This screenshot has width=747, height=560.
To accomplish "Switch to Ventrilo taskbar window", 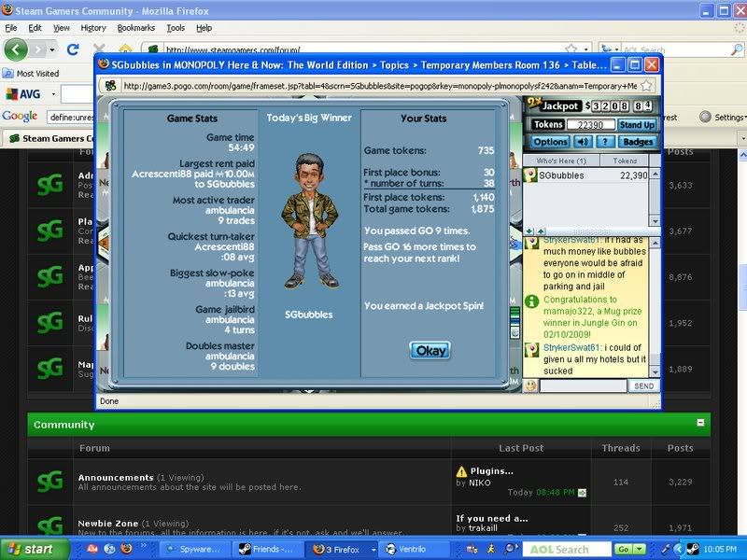I will tap(415, 549).
